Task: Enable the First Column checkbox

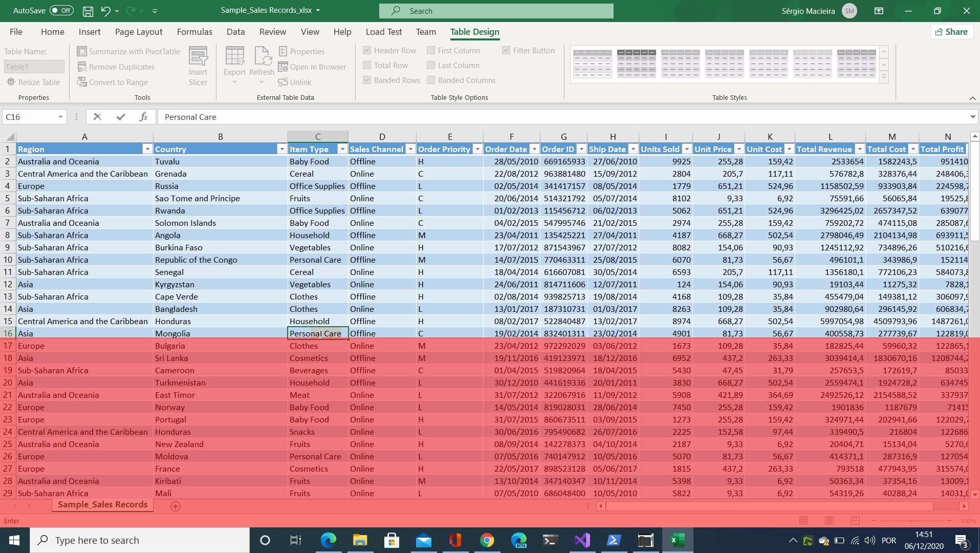Action: (431, 50)
